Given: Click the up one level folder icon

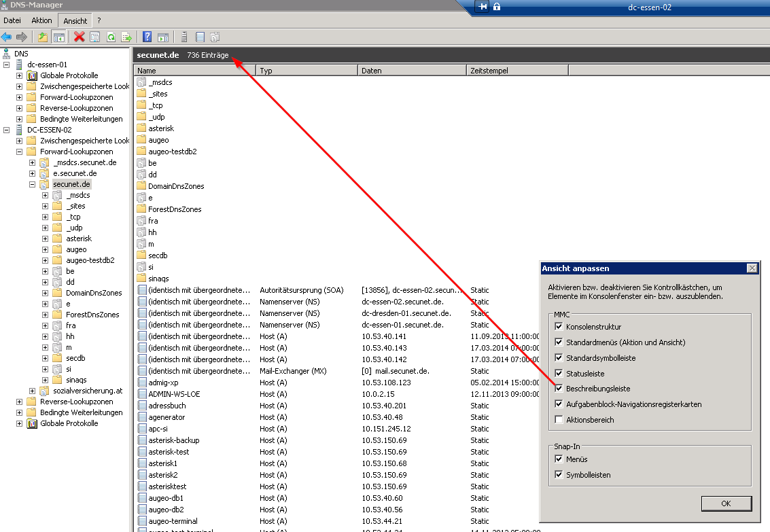Looking at the screenshot, I should 43,37.
